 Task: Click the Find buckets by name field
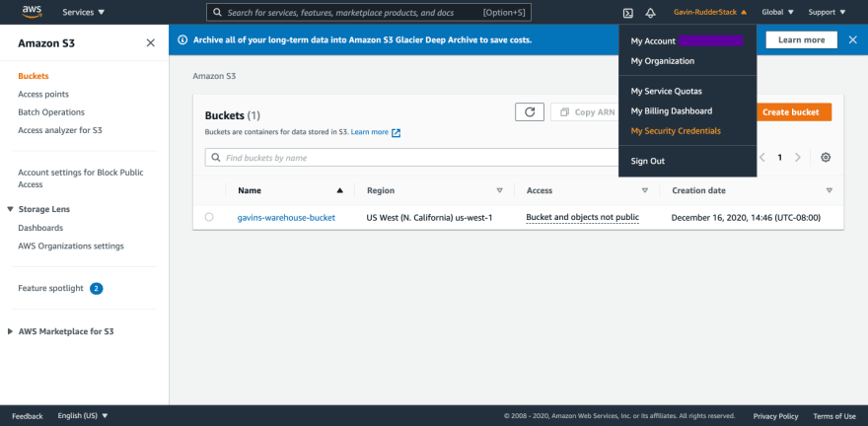(414, 158)
